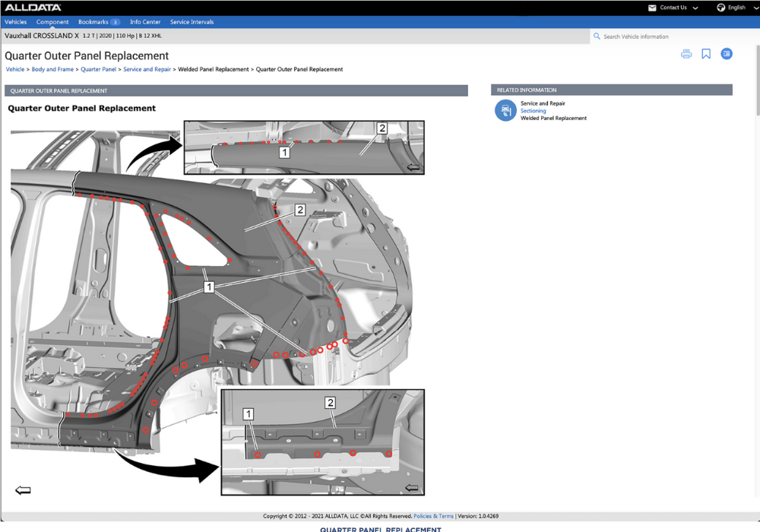The image size is (760, 532).
Task: Toggle the blue related information panel icon
Action: [x=726, y=54]
